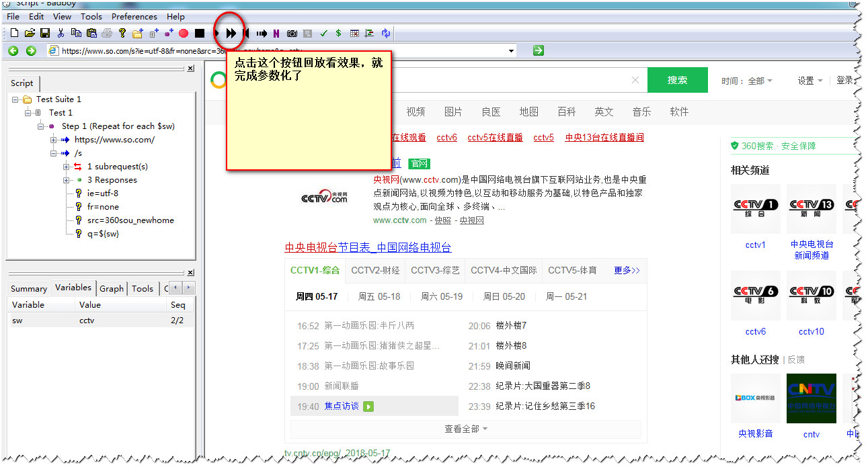This screenshot has height=469, width=868.
Task: Add a new Suite with the folder-plus icon
Action: 138,33
